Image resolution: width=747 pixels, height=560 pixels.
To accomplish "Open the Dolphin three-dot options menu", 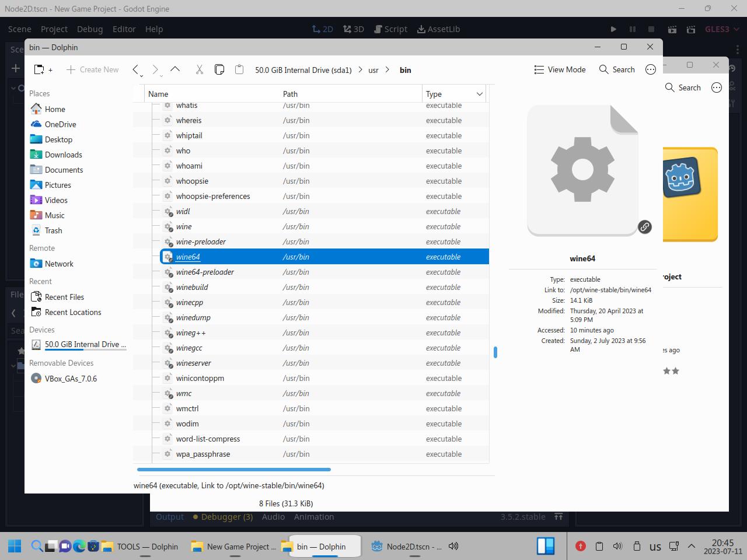I will pos(651,69).
